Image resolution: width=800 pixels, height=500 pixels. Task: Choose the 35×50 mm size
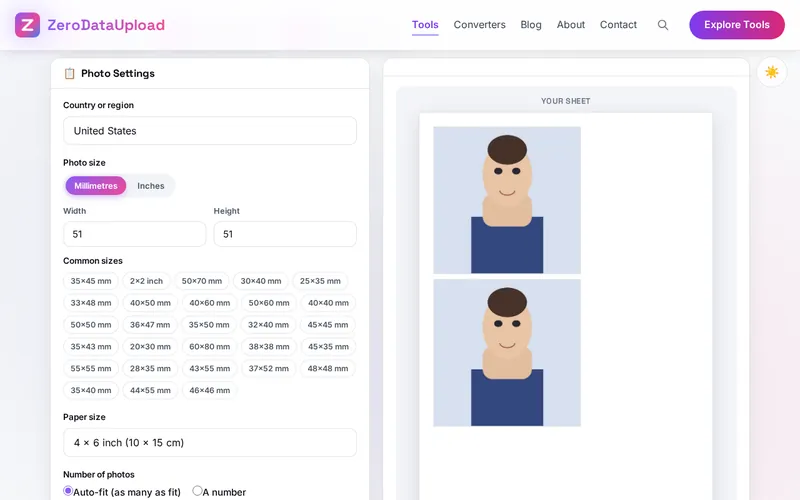pyautogui.click(x=209, y=325)
